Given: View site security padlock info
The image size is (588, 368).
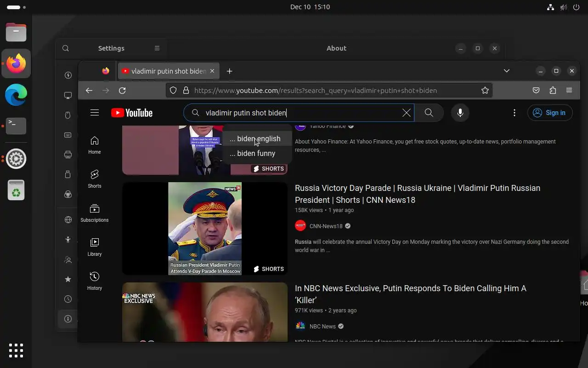Looking at the screenshot, I should [x=186, y=91].
